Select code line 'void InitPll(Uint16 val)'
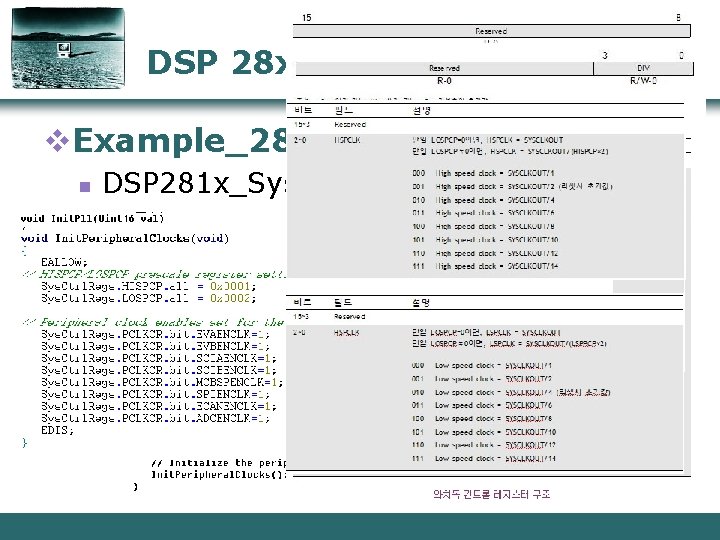 coord(92,218)
